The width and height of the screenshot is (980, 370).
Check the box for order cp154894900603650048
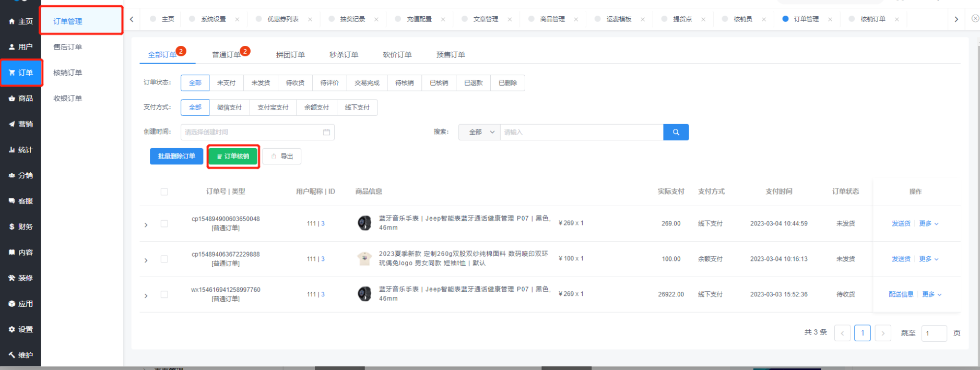click(x=164, y=223)
